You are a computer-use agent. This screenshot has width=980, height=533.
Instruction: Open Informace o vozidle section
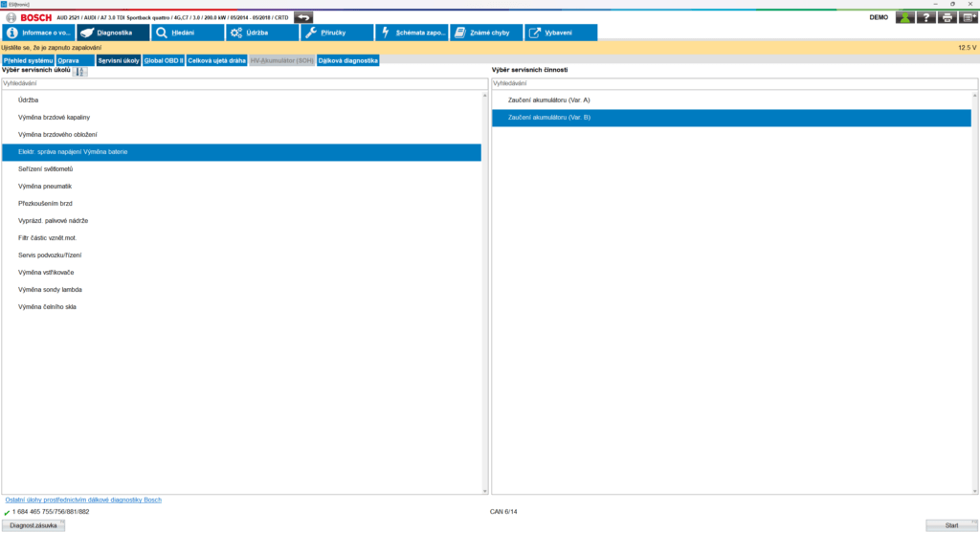tap(38, 33)
